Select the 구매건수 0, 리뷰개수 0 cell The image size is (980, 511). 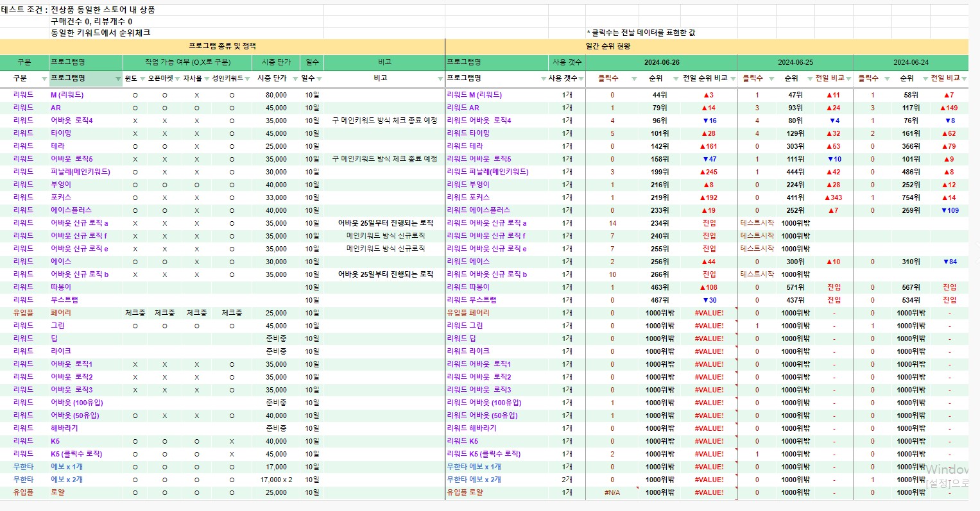click(92, 21)
